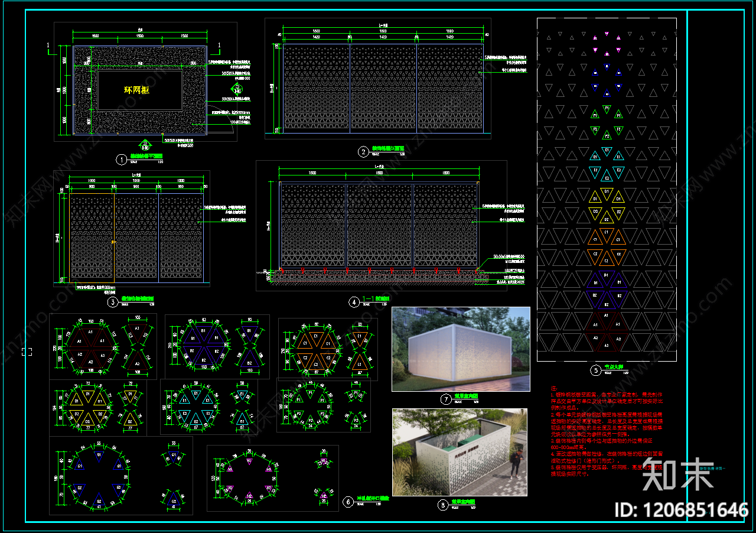756x533 pixels.
Task: Open the perforated enclosure photo with person
Action: [461, 452]
